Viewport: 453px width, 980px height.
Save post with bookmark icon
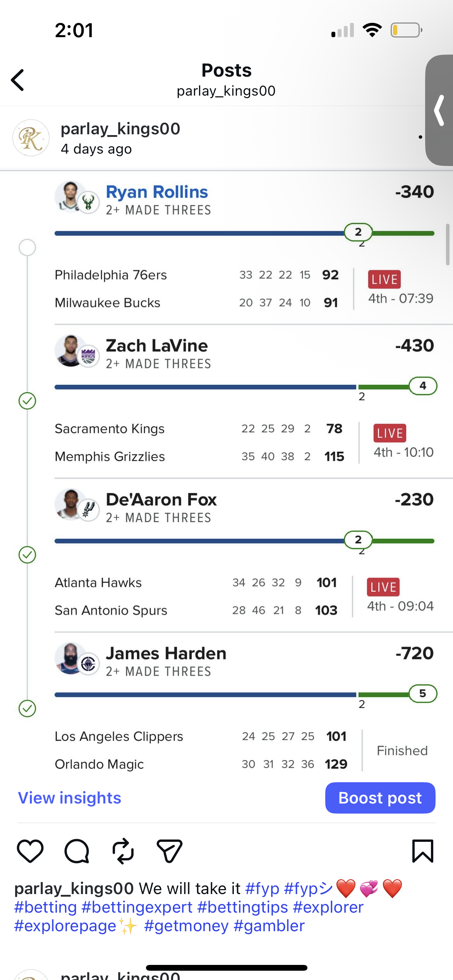[x=422, y=851]
